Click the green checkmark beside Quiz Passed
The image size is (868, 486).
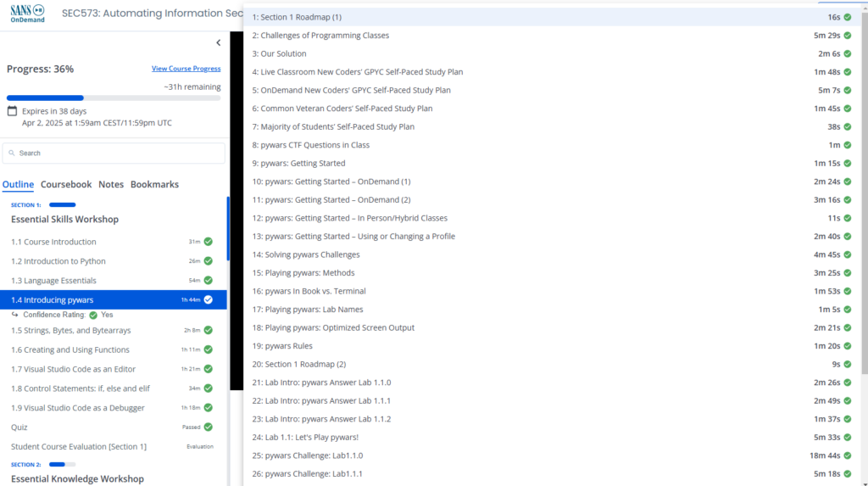point(209,427)
